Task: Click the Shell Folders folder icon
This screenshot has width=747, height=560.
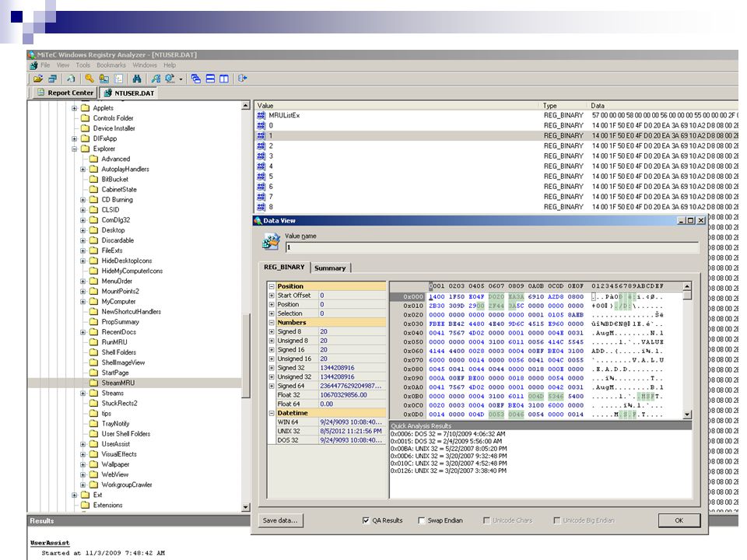Action: (93, 352)
